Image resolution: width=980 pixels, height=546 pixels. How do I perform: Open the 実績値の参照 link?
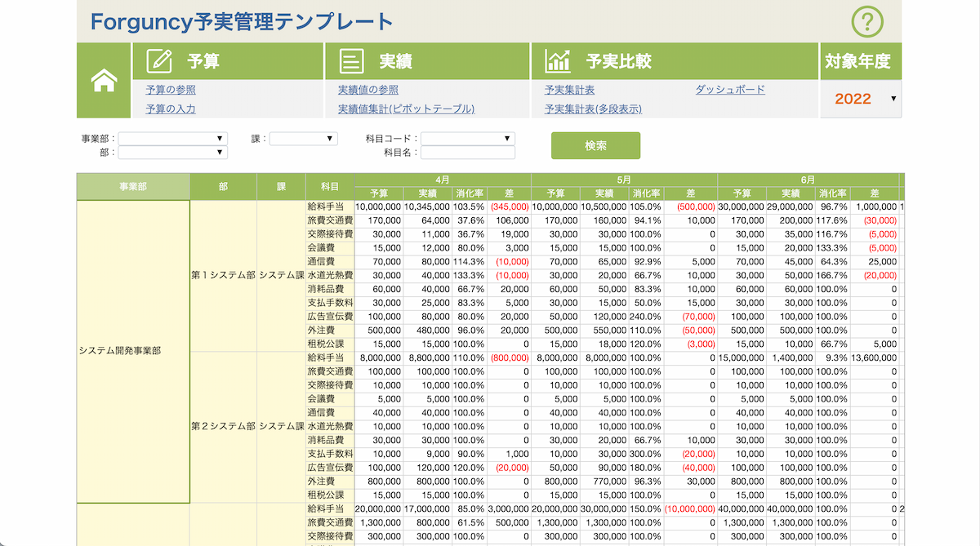tap(368, 90)
